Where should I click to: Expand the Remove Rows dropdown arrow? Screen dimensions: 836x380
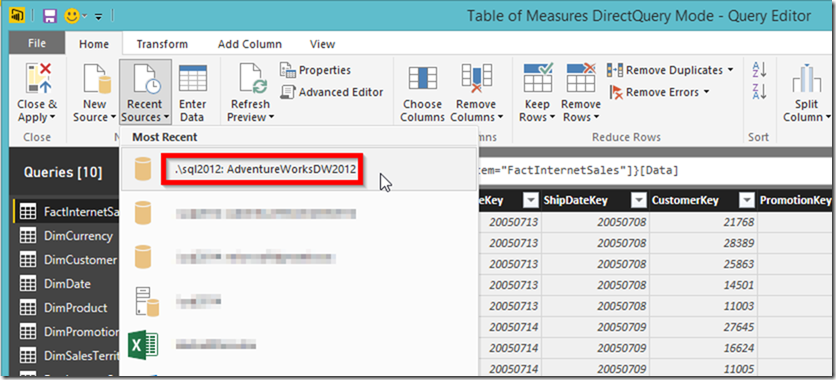(597, 118)
